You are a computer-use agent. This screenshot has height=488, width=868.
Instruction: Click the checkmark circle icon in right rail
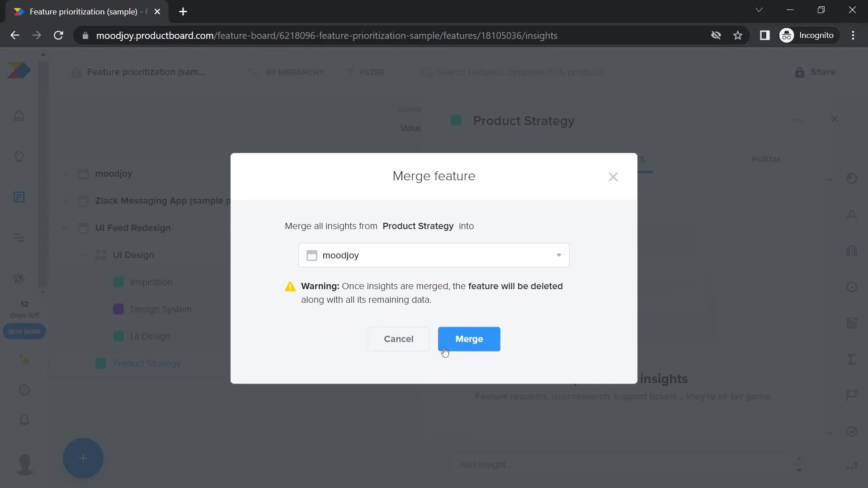point(852,432)
